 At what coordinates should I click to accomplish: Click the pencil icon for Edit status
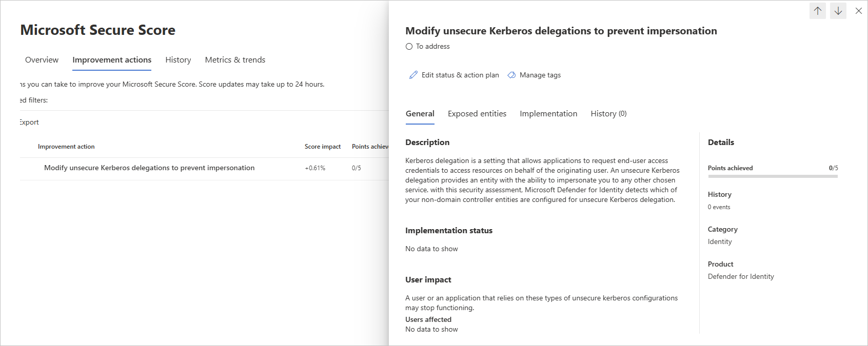[413, 75]
